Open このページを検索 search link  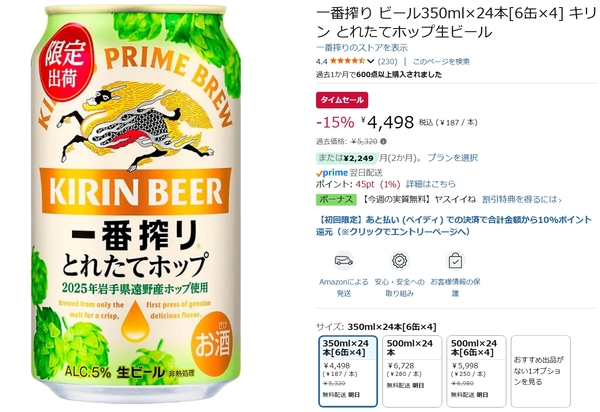click(x=441, y=61)
